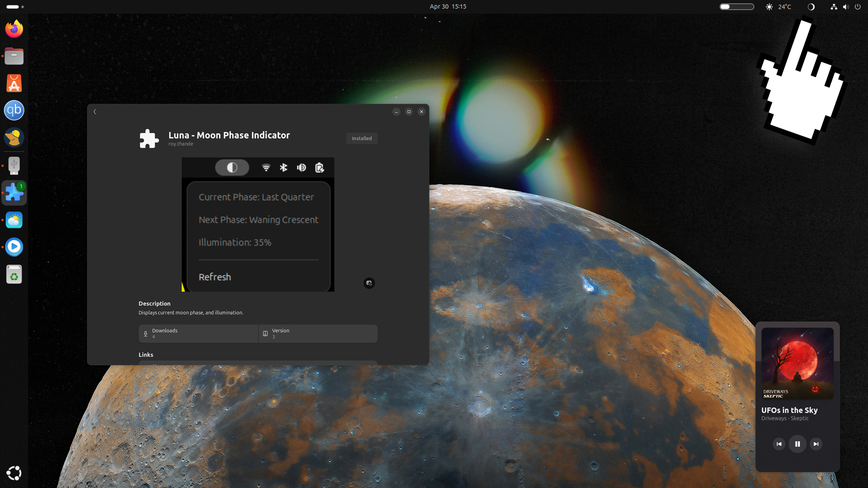Click the Version info row
Image resolution: width=868 pixels, height=488 pixels.
coord(318,334)
